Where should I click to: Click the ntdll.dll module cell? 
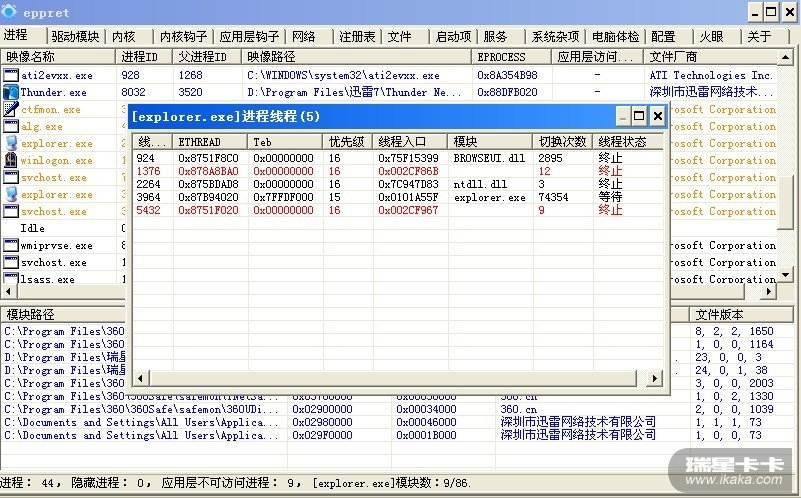(x=480, y=184)
